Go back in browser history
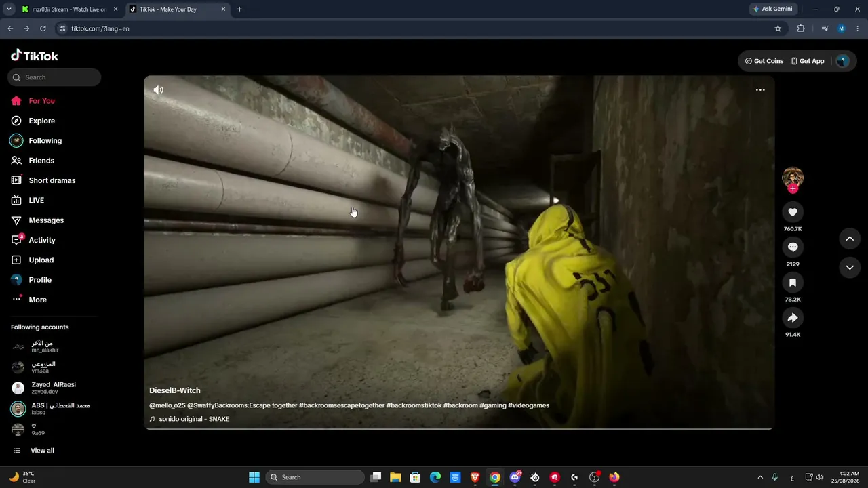Image resolution: width=868 pixels, height=488 pixels. 10,28
